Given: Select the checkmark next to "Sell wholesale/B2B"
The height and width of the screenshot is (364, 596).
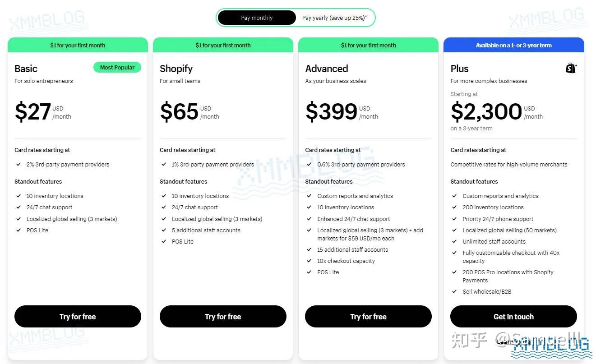Looking at the screenshot, I should 454,291.
